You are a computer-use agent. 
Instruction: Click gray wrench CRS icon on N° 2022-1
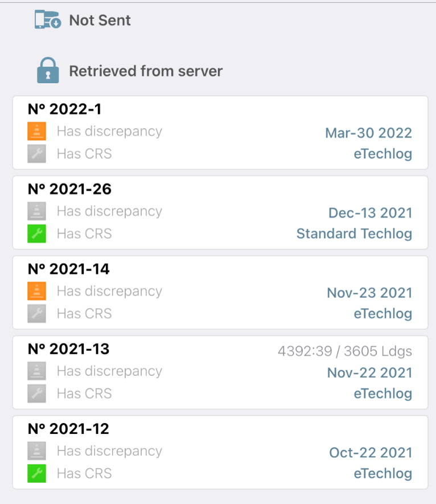(36, 154)
